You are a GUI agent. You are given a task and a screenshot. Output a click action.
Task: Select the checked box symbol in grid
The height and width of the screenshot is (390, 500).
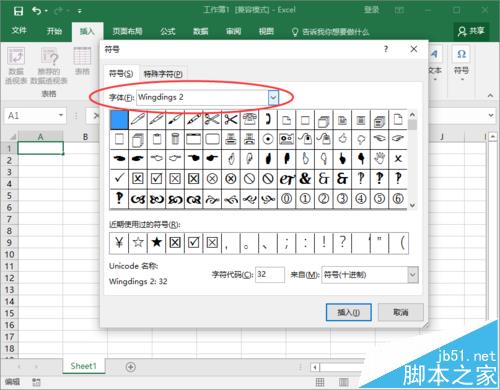click(x=156, y=179)
